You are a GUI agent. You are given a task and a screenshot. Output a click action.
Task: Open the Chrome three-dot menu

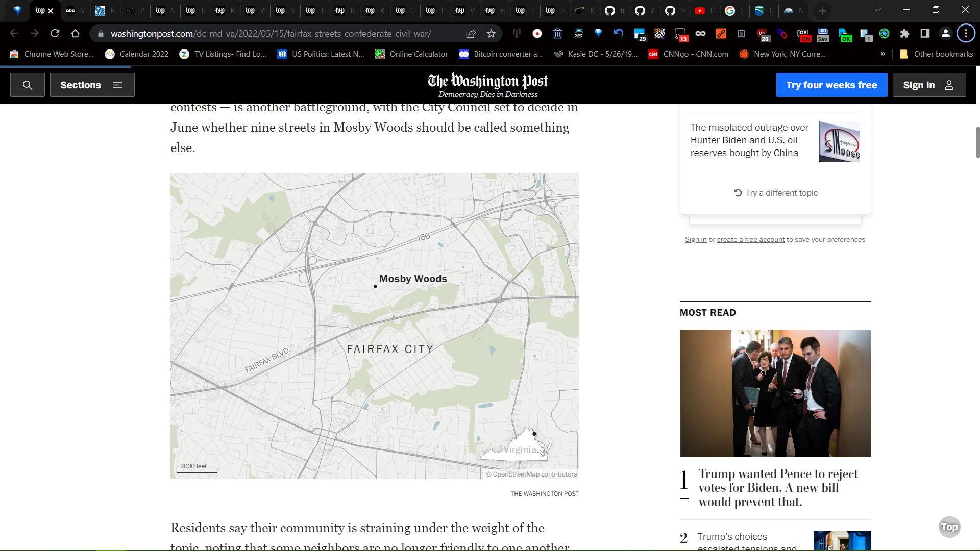965,33
